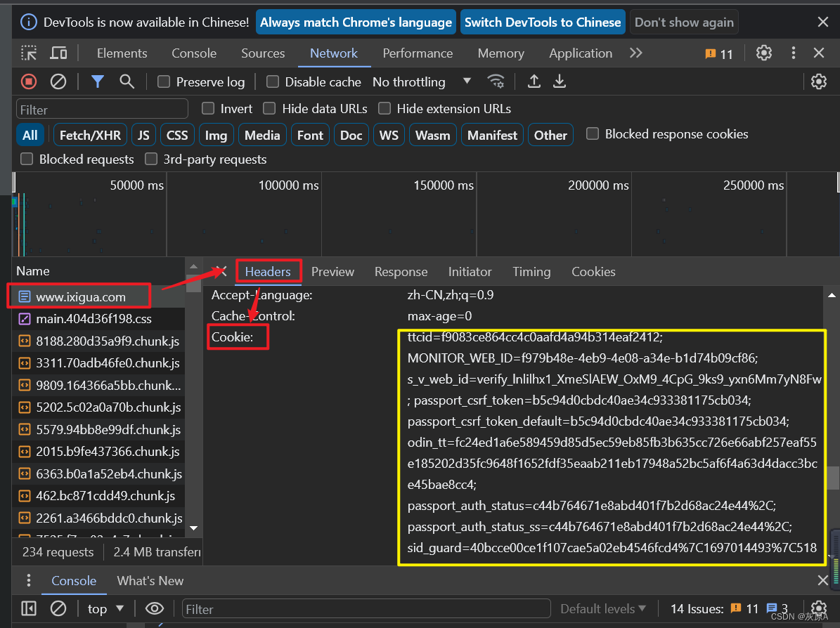The width and height of the screenshot is (840, 628).
Task: Clear console with the bottom clear icon
Action: click(58, 609)
